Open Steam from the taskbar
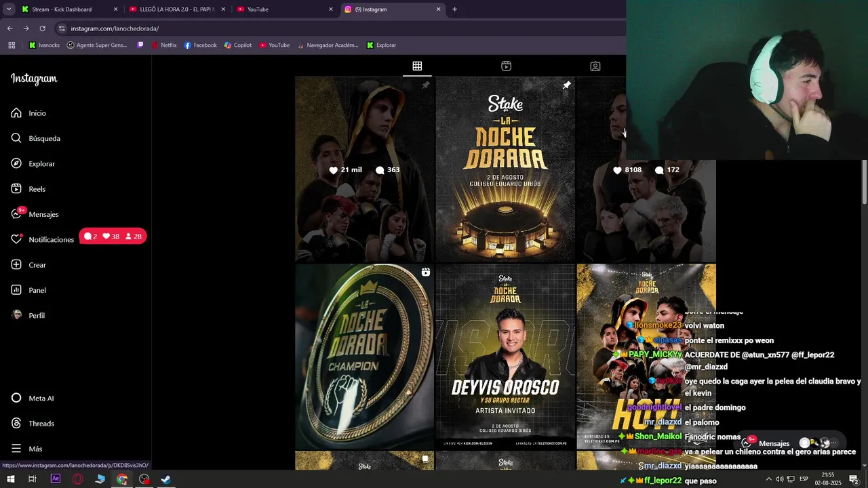868x488 pixels. 166,479
